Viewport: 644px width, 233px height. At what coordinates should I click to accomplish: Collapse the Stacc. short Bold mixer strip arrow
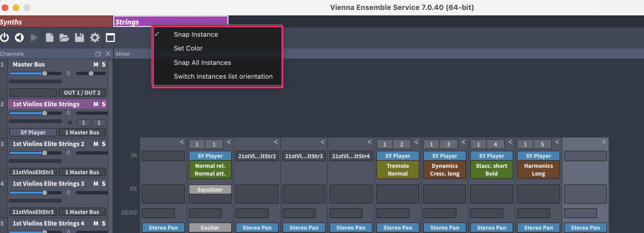pyautogui.click(x=510, y=142)
